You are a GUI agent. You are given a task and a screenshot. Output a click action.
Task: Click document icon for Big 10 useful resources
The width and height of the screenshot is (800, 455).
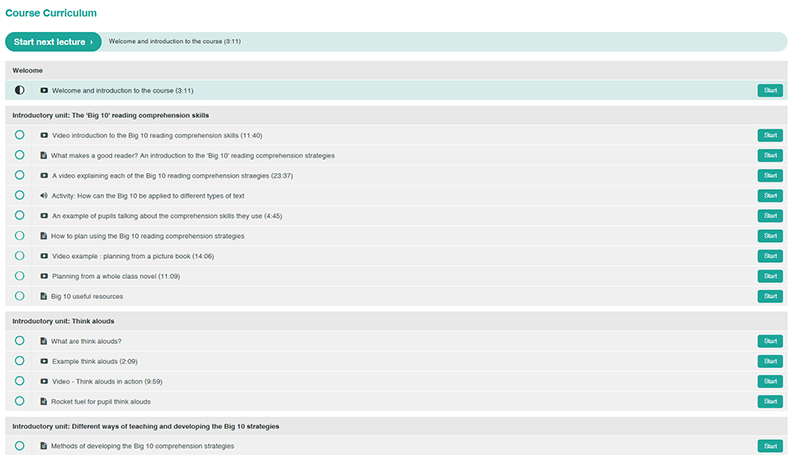43,296
